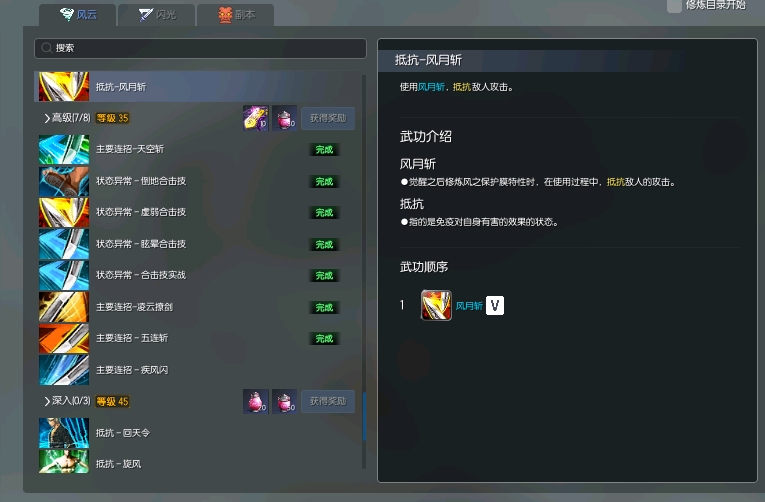
Task: Select the 抵抗-旋风 green character icon
Action: [64, 462]
